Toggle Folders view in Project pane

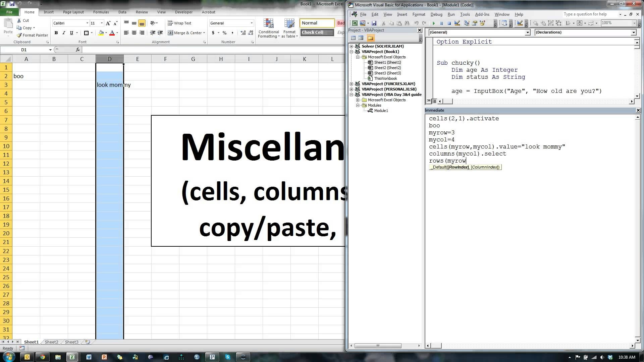click(x=370, y=38)
